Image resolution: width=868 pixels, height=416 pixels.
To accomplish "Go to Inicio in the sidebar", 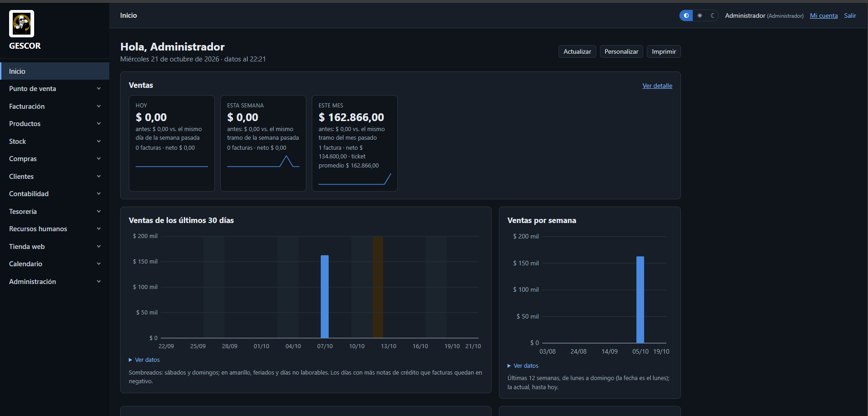I will [55, 71].
